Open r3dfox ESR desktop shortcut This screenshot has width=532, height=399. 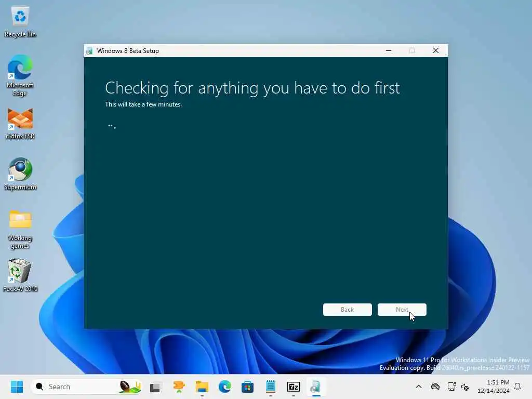tap(20, 124)
